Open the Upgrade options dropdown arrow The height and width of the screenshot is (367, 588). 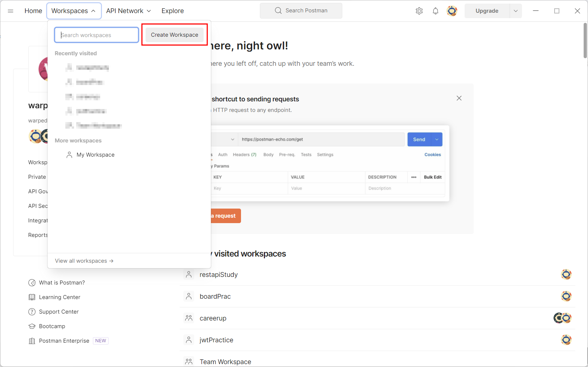tap(516, 11)
